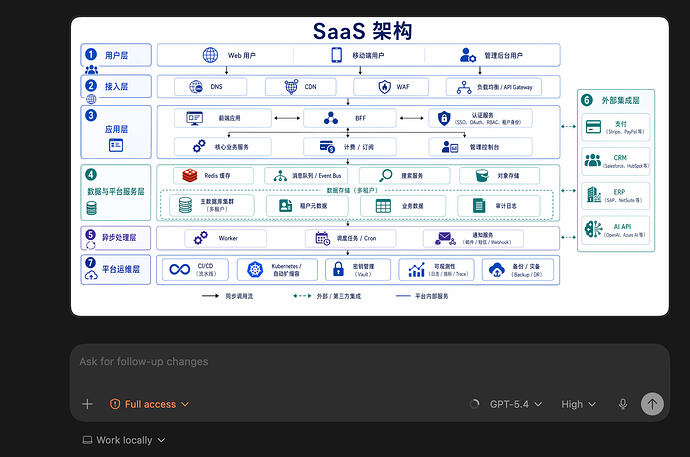This screenshot has height=457, width=690.
Task: Click the load balancer icon by API Gateway
Action: pyautogui.click(x=464, y=87)
